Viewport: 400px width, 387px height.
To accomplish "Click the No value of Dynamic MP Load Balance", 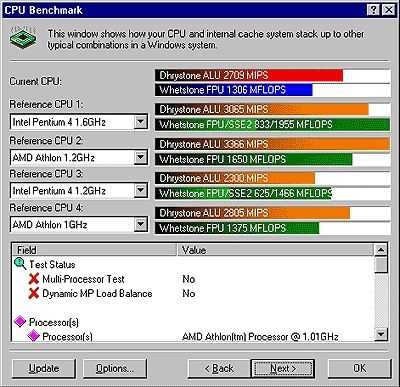I will click(x=189, y=293).
